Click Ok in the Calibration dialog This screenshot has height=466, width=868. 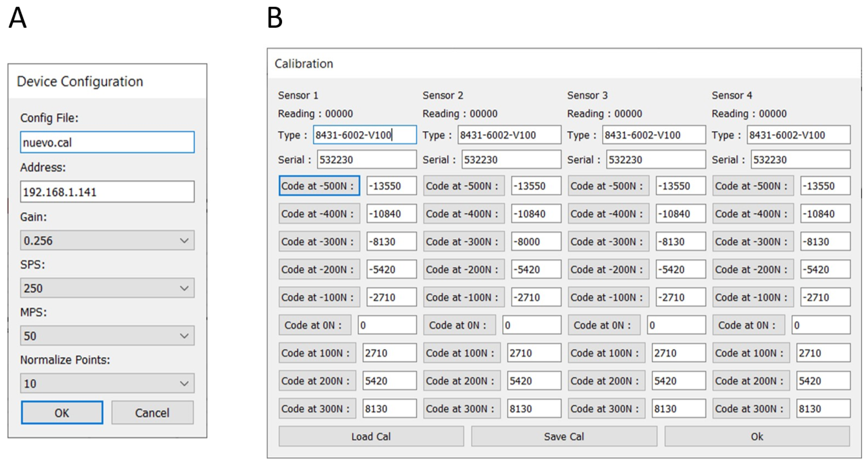coord(757,436)
